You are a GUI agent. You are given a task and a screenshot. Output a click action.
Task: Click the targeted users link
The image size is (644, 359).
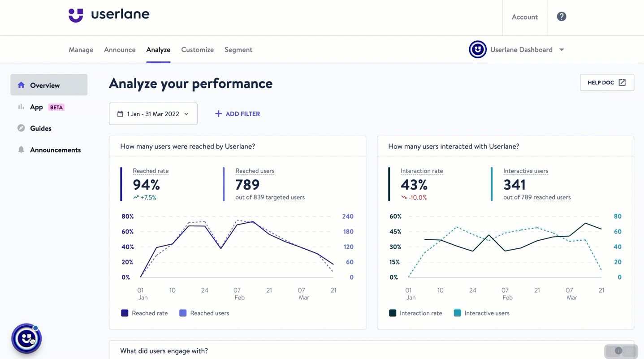tap(285, 197)
